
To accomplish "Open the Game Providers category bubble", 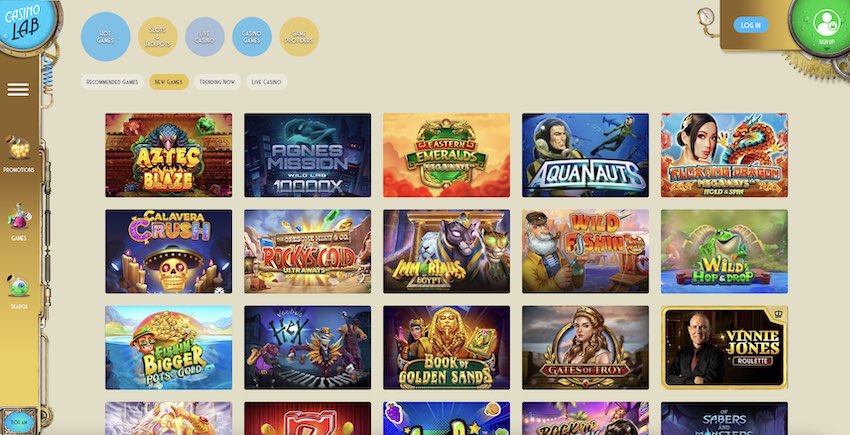I will [299, 36].
